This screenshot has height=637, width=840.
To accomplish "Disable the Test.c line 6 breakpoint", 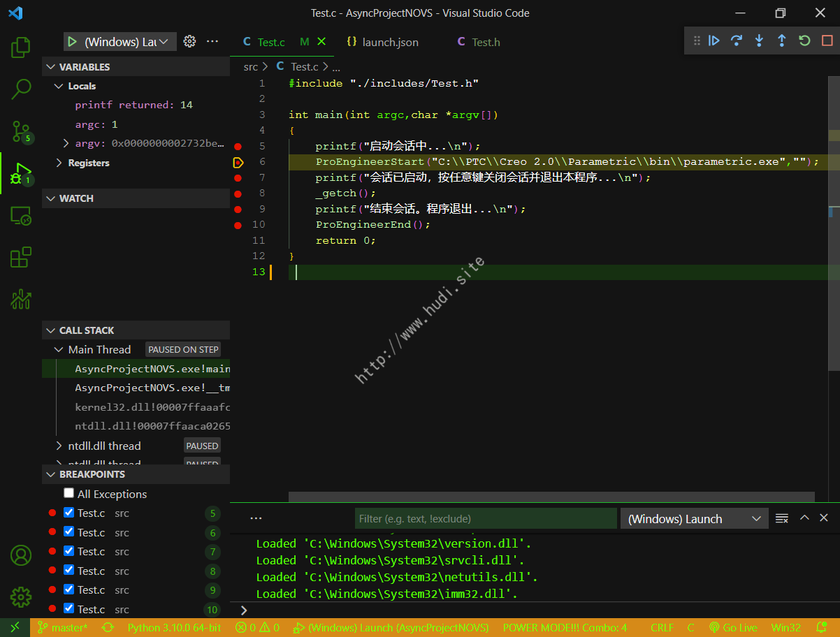I will [x=68, y=532].
